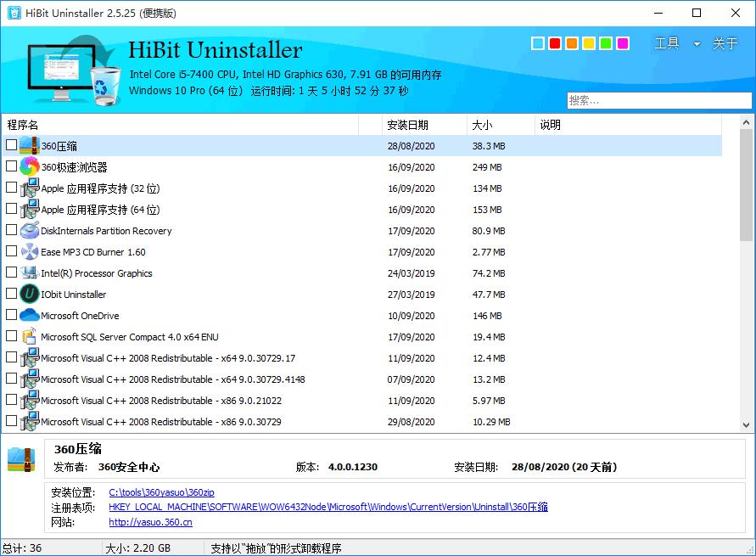Click the vertical scrollbar thumb

point(746,185)
